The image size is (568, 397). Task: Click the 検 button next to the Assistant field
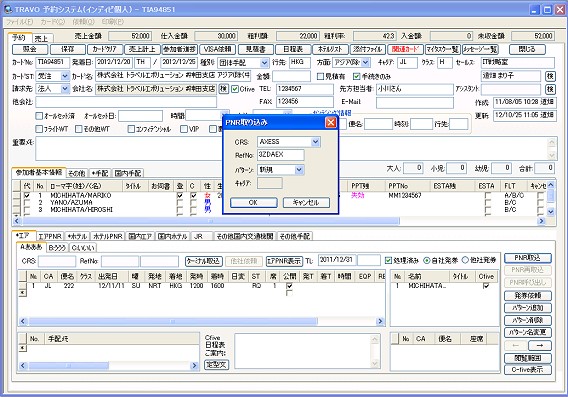tap(550, 89)
